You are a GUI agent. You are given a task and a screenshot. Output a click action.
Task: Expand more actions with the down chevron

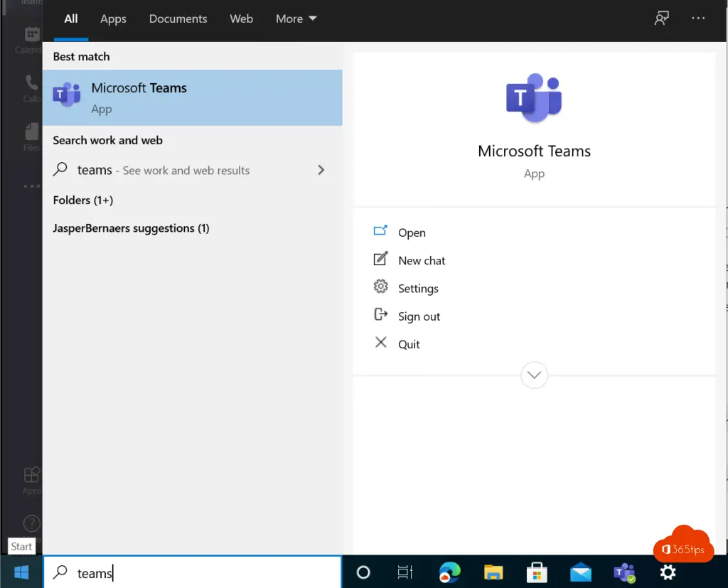[x=534, y=375]
